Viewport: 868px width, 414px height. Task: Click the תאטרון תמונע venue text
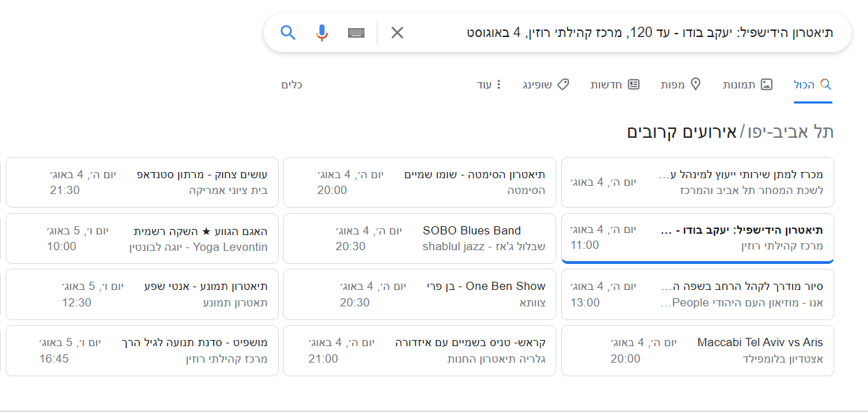tap(235, 302)
